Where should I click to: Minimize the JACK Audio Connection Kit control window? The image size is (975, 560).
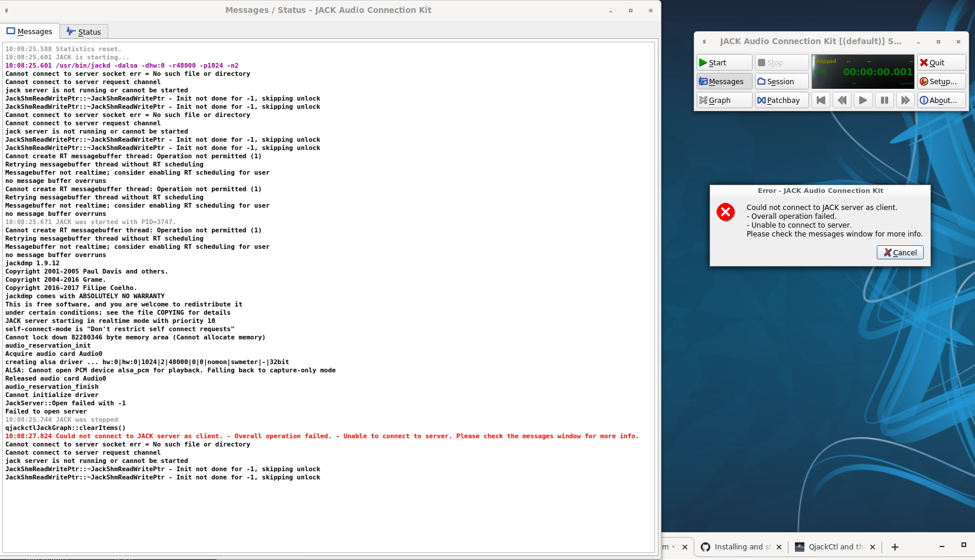point(919,42)
